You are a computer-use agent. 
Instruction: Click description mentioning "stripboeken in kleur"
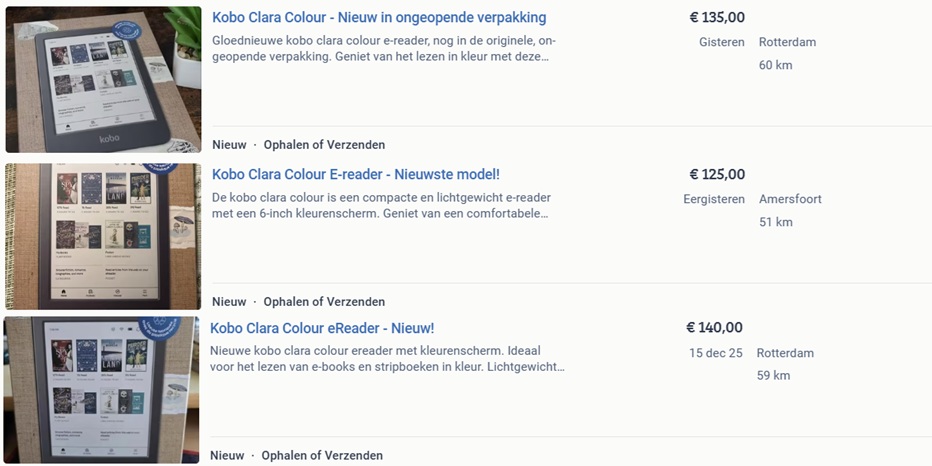click(x=387, y=359)
